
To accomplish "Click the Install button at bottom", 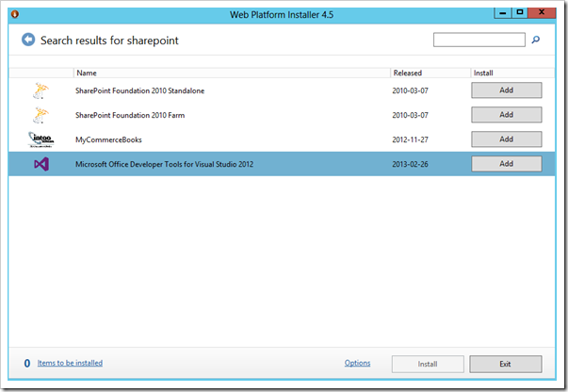I will pyautogui.click(x=428, y=364).
